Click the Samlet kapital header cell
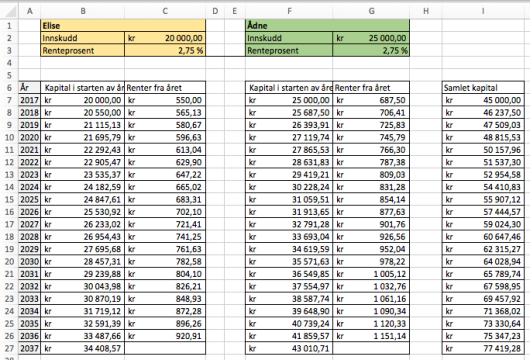Viewport: 530px width, 360px height. pos(483,88)
